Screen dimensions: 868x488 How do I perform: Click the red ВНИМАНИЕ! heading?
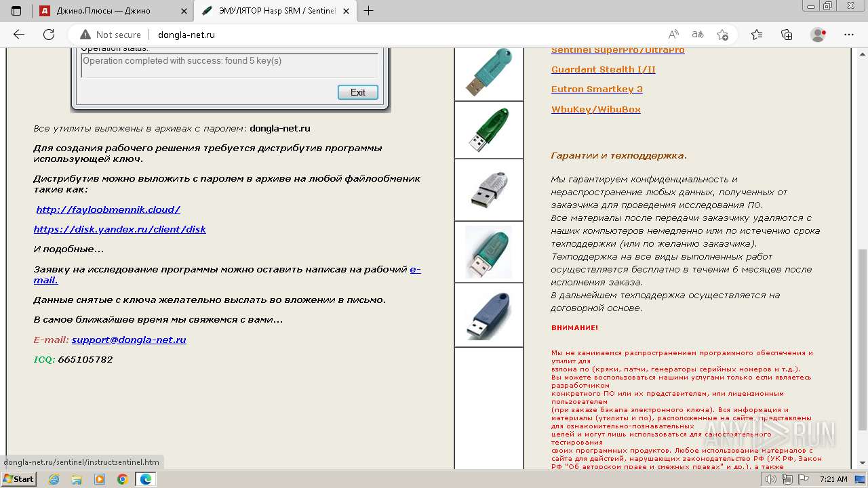[575, 328]
